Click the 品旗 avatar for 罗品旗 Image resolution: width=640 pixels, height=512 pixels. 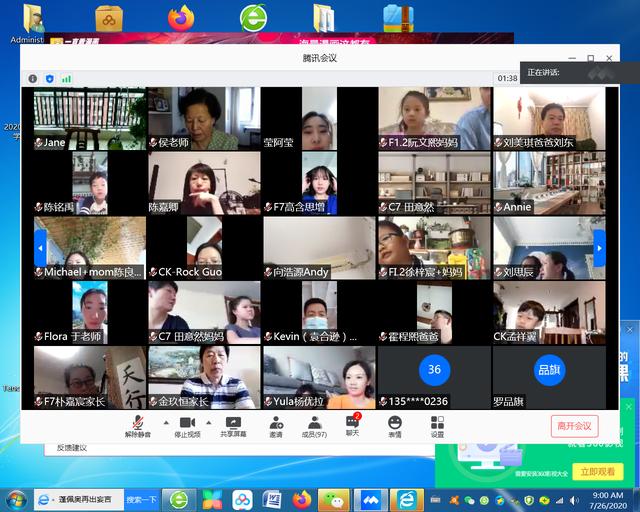[x=549, y=370]
